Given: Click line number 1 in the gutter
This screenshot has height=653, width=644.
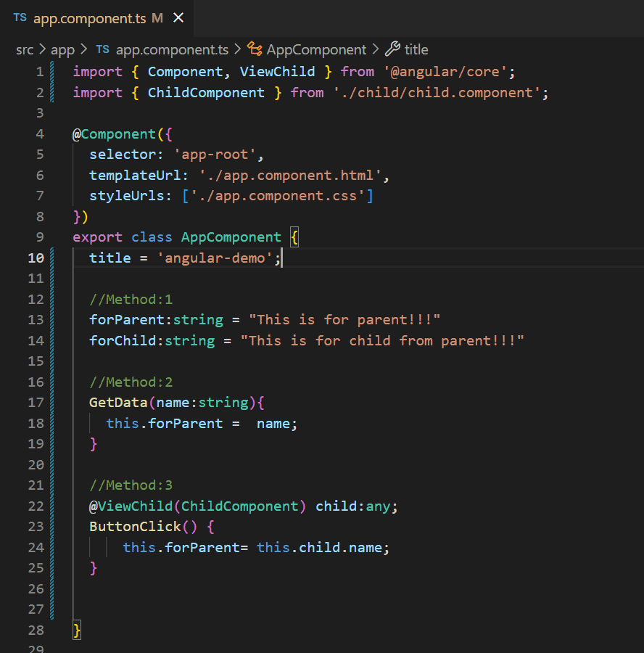Looking at the screenshot, I should point(40,72).
